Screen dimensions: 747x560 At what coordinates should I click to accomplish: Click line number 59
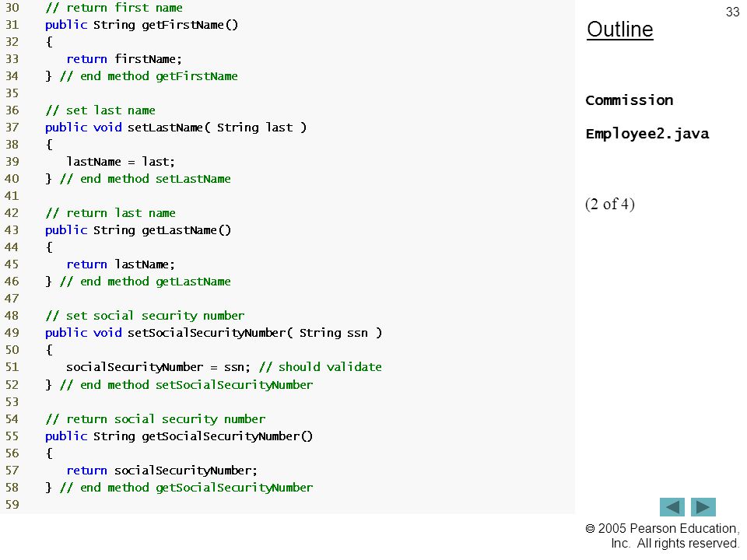pos(12,505)
